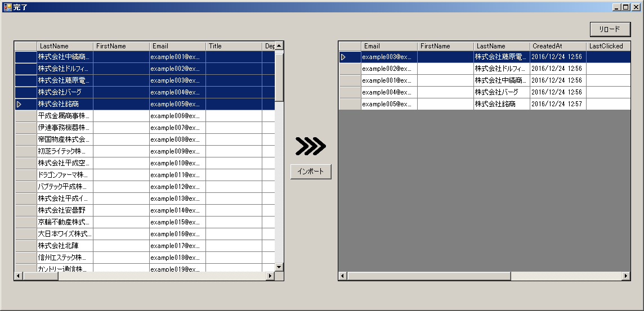Click example004 email cell in right grid
644x311 pixels.
coord(390,92)
